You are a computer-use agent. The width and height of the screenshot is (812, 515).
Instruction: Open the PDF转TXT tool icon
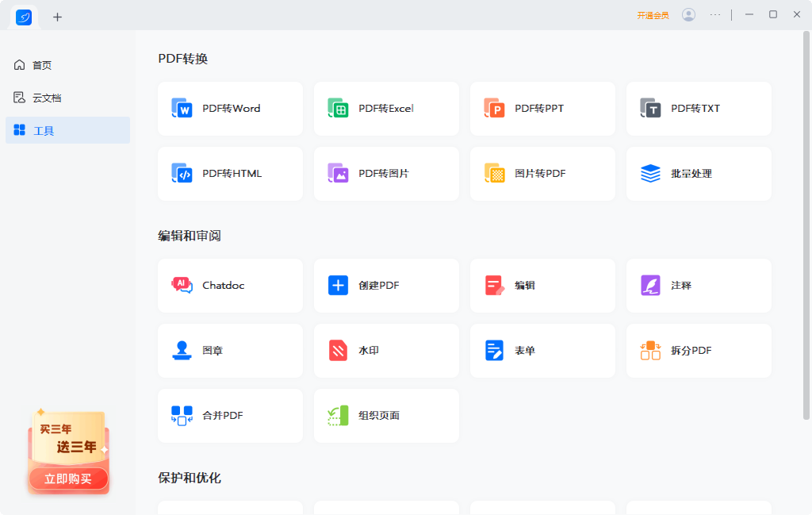(x=650, y=108)
